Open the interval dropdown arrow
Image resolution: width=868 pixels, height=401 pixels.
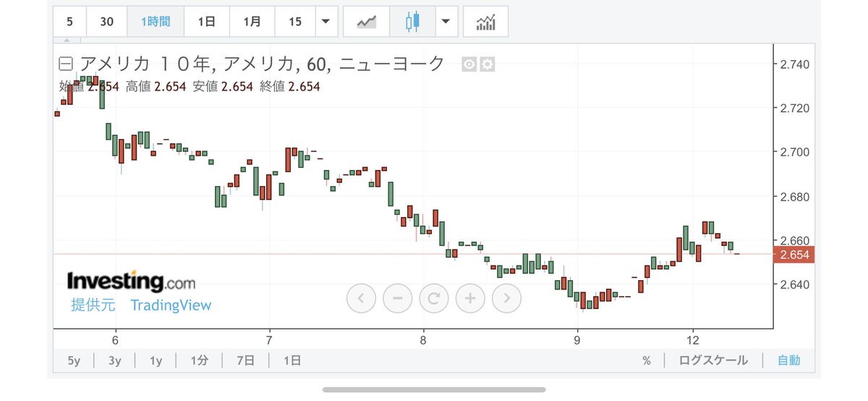click(326, 22)
